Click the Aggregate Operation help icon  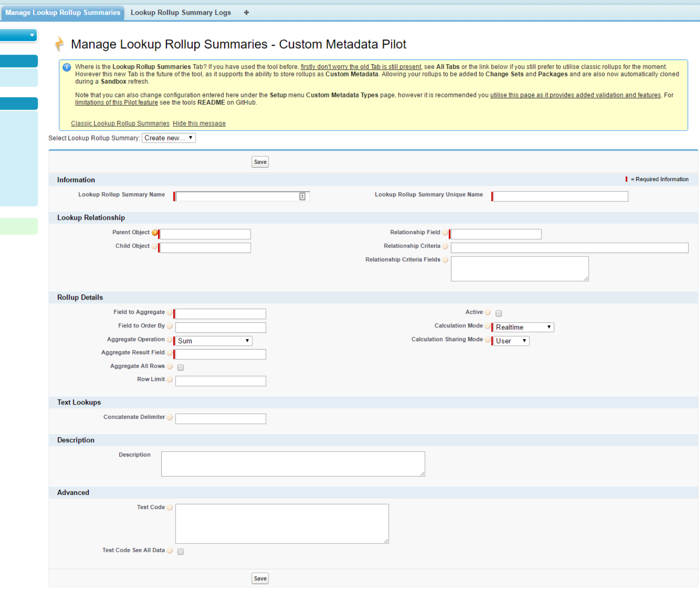170,340
